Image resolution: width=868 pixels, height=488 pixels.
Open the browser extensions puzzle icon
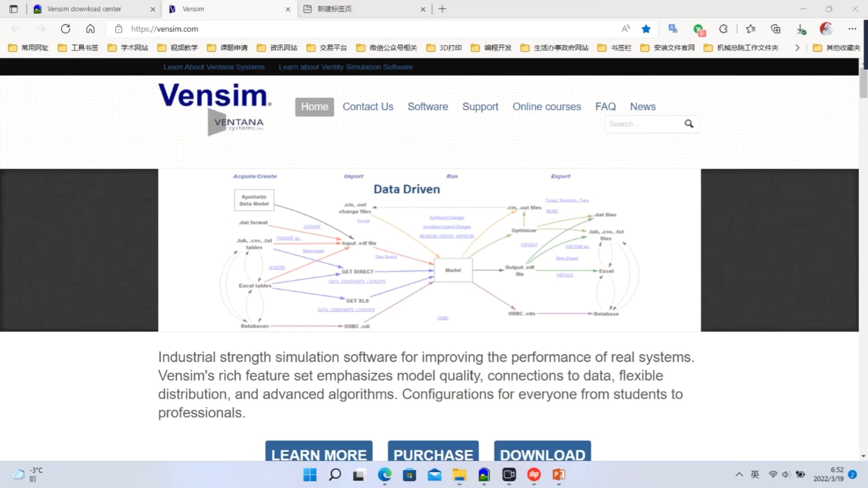pyautogui.click(x=723, y=29)
